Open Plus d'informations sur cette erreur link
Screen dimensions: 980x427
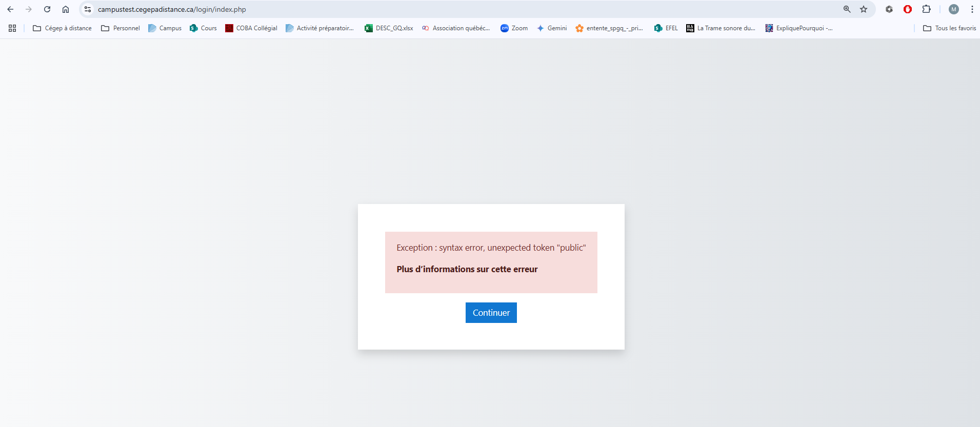[467, 269]
